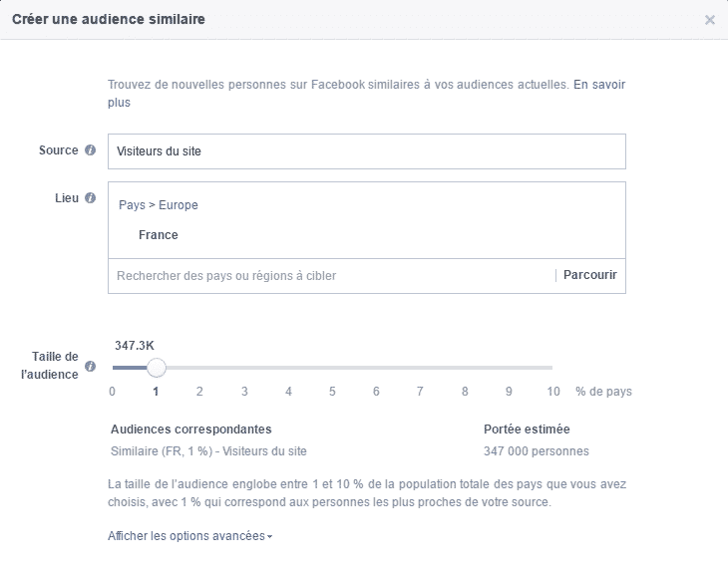Set audience size slider to 10

(x=552, y=368)
